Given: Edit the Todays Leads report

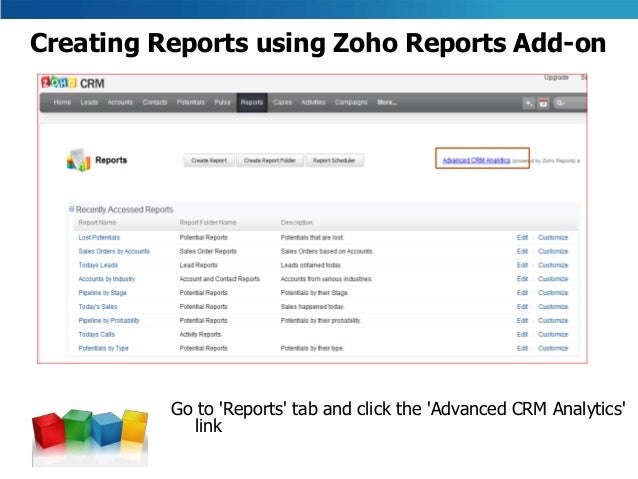Looking at the screenshot, I should (x=522, y=265).
